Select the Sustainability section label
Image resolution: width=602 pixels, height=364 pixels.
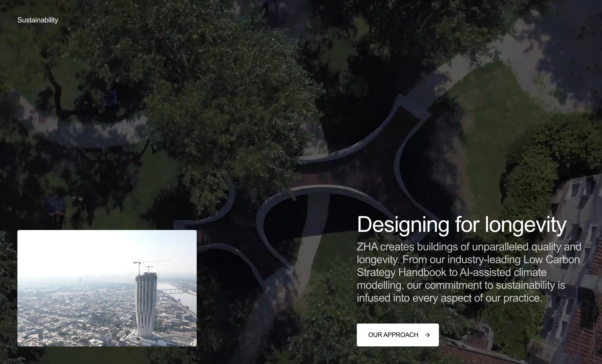coord(38,20)
